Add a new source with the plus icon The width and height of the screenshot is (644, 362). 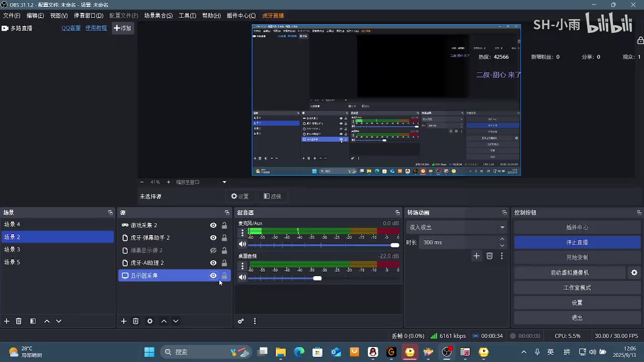pyautogui.click(x=124, y=321)
